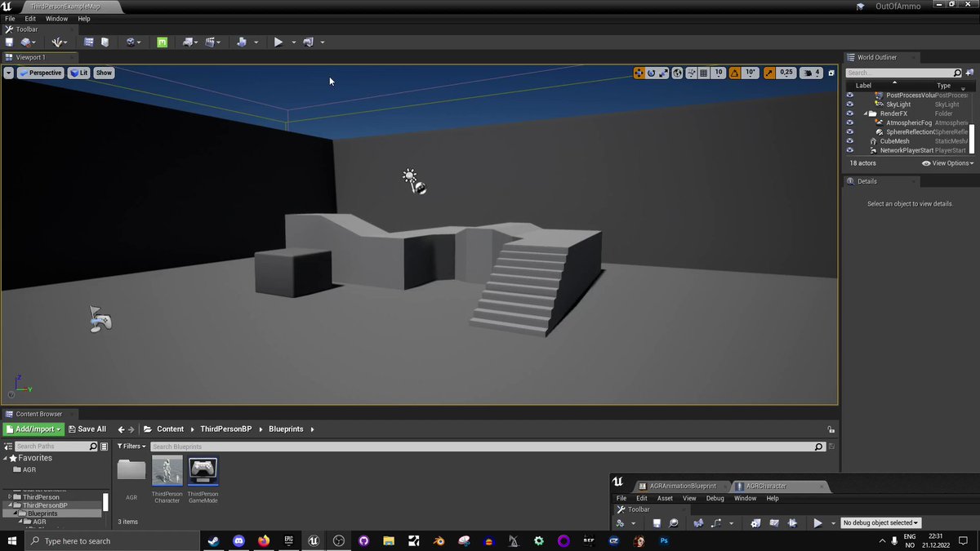
Task: Hide the AtmosphericFog actor with its eye icon
Action: pos(849,122)
